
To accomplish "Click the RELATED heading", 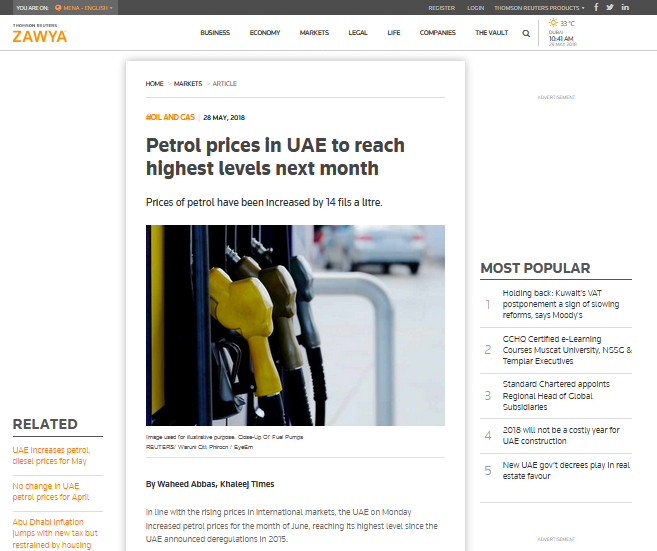I will 45,424.
